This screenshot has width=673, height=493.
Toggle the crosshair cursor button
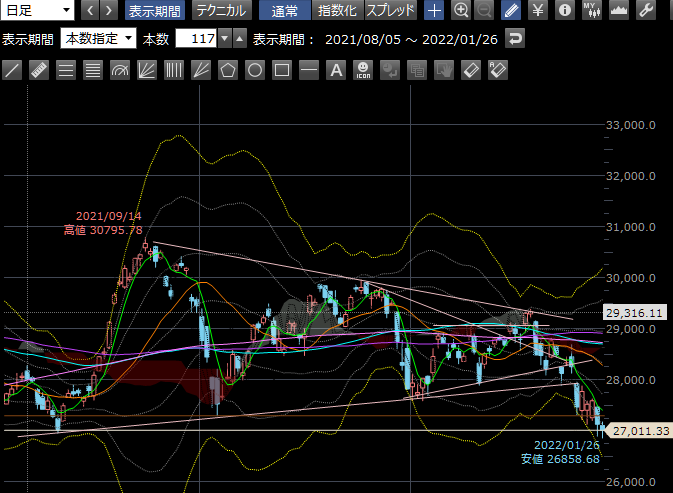[434, 11]
